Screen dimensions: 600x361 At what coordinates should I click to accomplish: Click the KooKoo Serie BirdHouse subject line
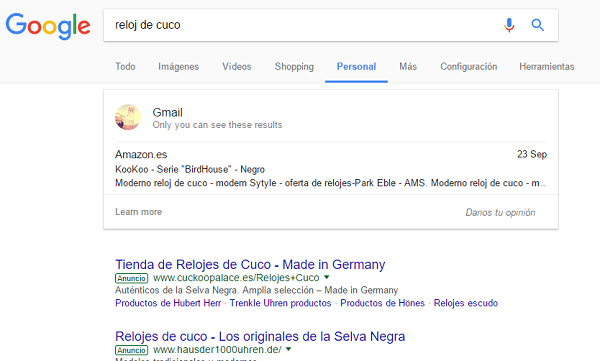pos(190,169)
